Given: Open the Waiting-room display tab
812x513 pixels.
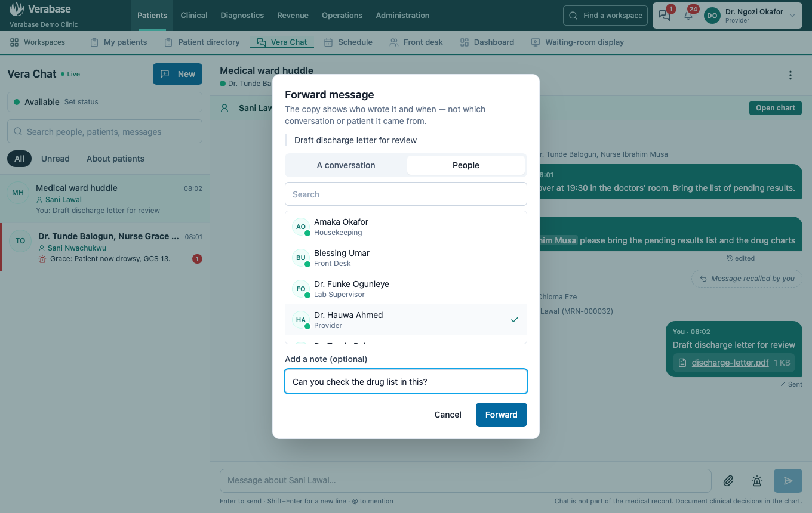Looking at the screenshot, I should 577,42.
